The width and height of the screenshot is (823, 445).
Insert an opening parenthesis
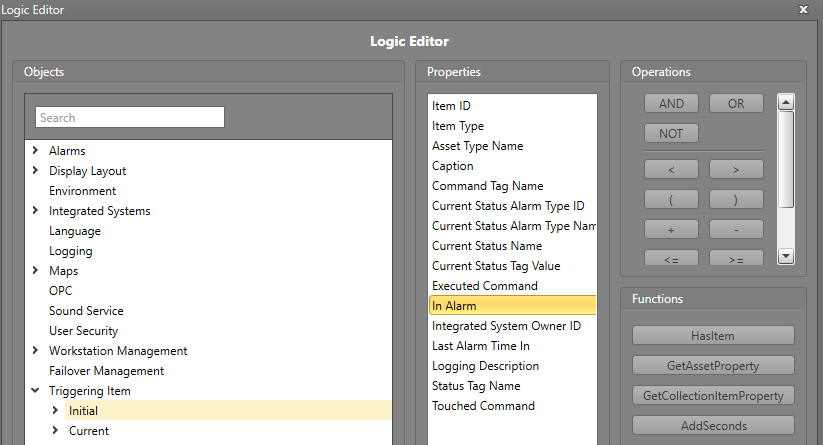(x=671, y=199)
